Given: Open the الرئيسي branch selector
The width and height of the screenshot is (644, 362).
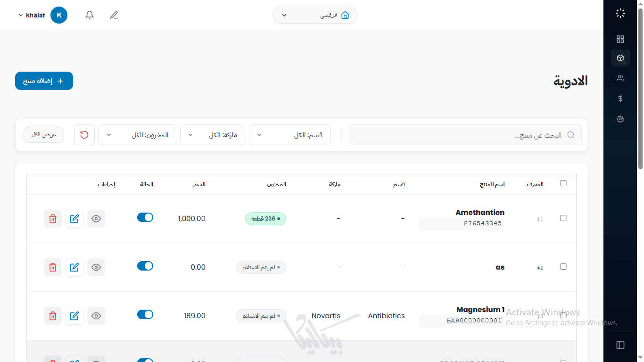Looking at the screenshot, I should [x=314, y=15].
